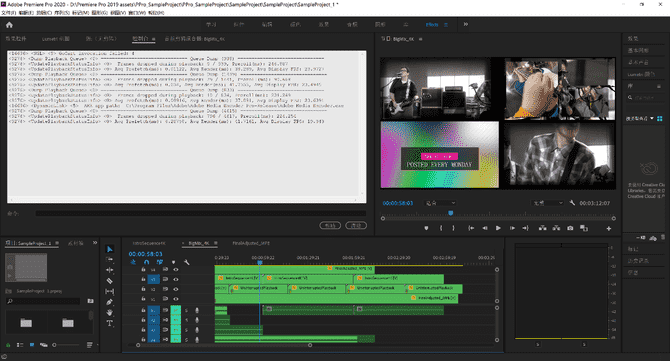Open Program Monitor panel menu
The width and height of the screenshot is (670, 361).
click(420, 39)
